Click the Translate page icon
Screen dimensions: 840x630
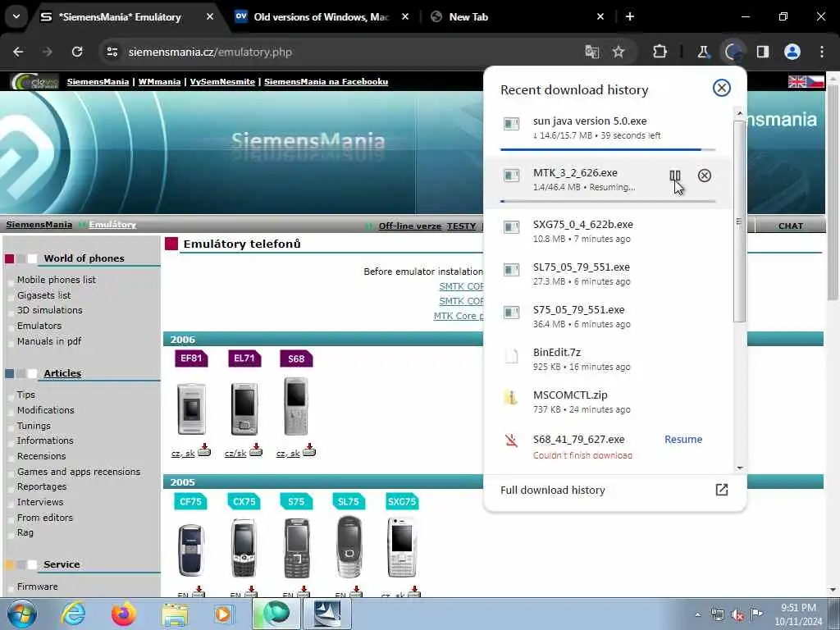point(592,52)
